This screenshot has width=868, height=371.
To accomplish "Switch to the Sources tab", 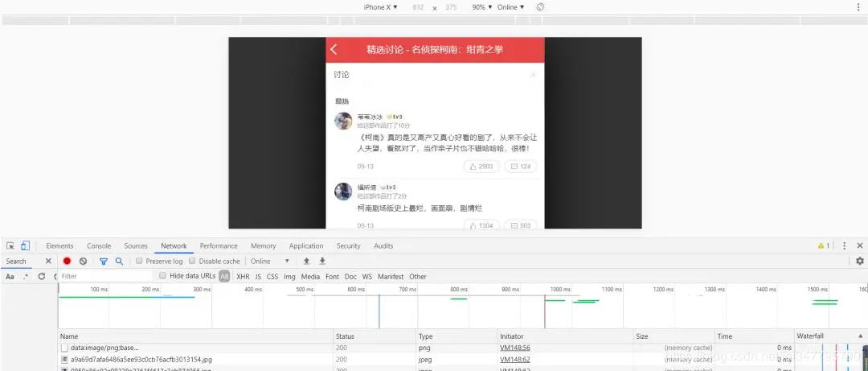I will [136, 245].
